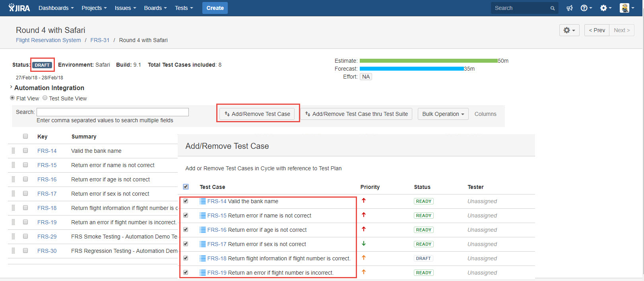Click the DRAFT status badge

pos(42,65)
